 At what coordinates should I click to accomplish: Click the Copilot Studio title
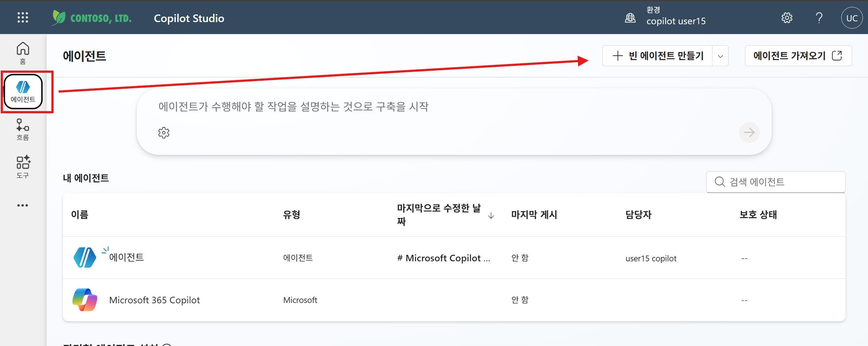click(x=189, y=18)
